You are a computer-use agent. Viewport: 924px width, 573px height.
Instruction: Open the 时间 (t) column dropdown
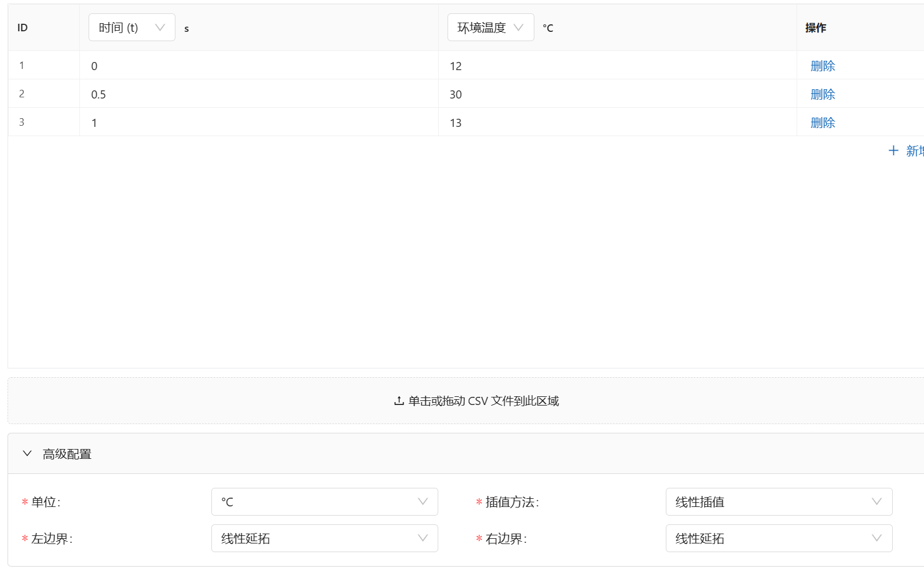click(131, 27)
